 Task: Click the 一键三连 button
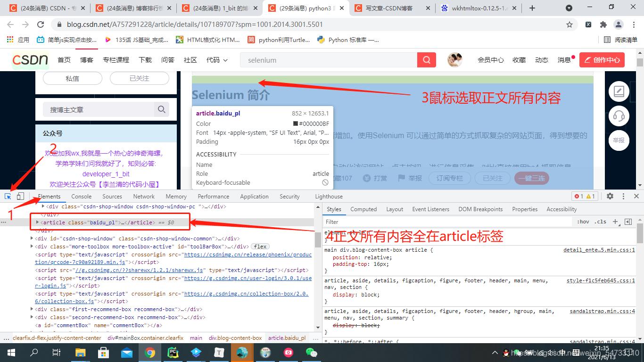pos(532,178)
